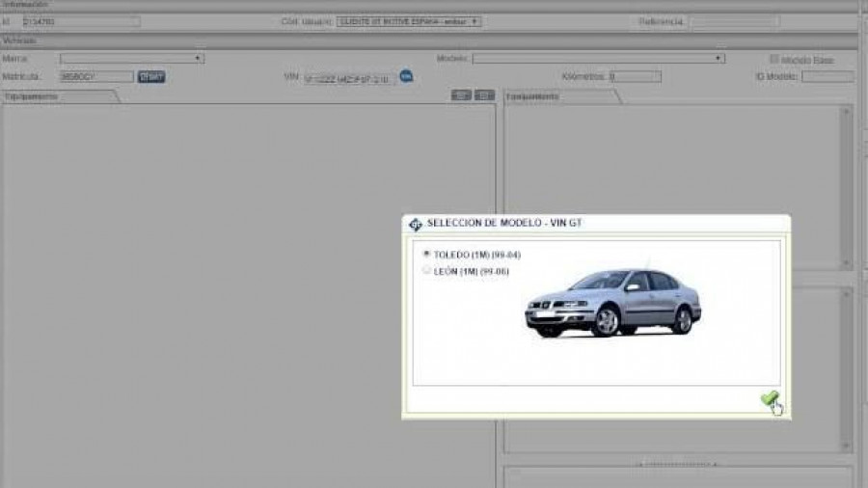Focus the ID Modelo input field
The height and width of the screenshot is (488, 868).
tap(827, 76)
